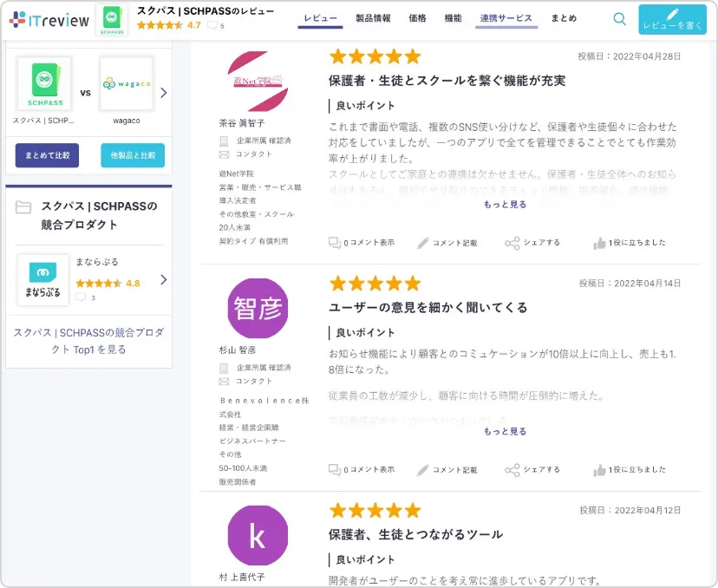The height and width of the screenshot is (588, 718).
Task: Click chevron beside まならぶる product
Action: [x=164, y=279]
